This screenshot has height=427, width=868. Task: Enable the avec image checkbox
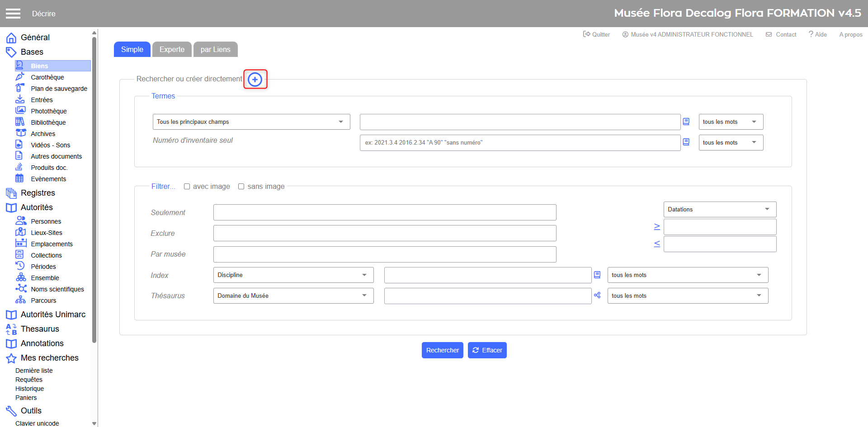[187, 187]
